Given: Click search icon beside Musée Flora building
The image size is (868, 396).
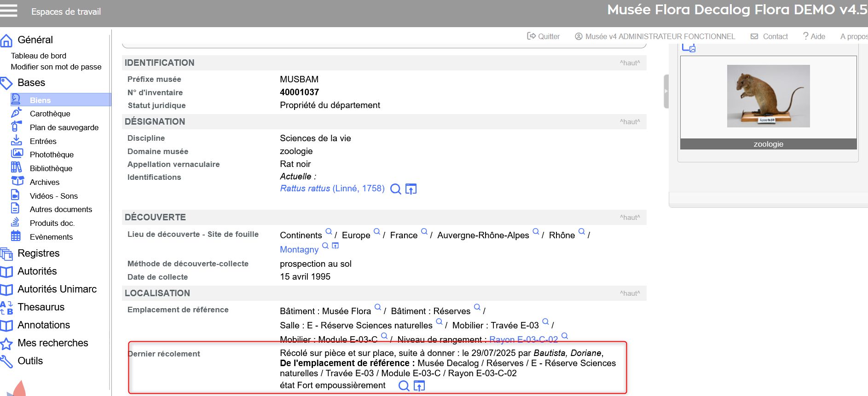Looking at the screenshot, I should [378, 307].
